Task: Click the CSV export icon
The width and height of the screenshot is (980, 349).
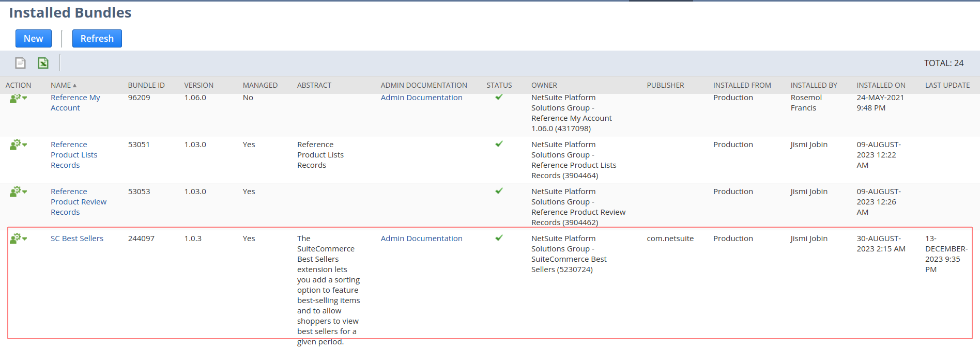Action: click(x=20, y=63)
